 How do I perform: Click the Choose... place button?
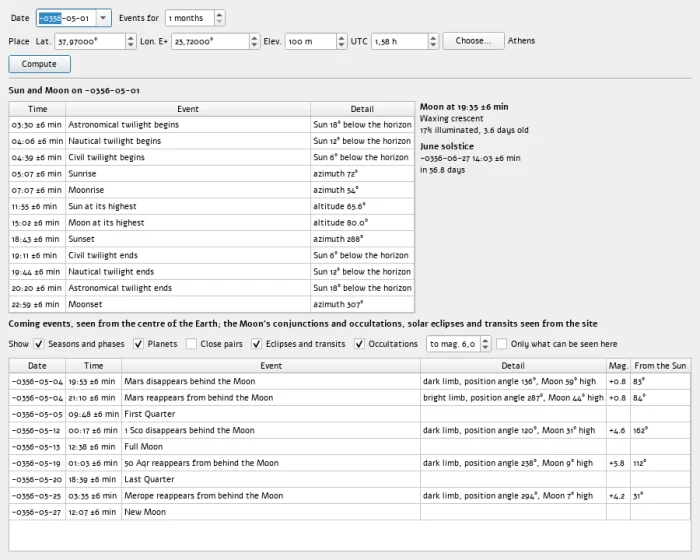[x=473, y=41]
